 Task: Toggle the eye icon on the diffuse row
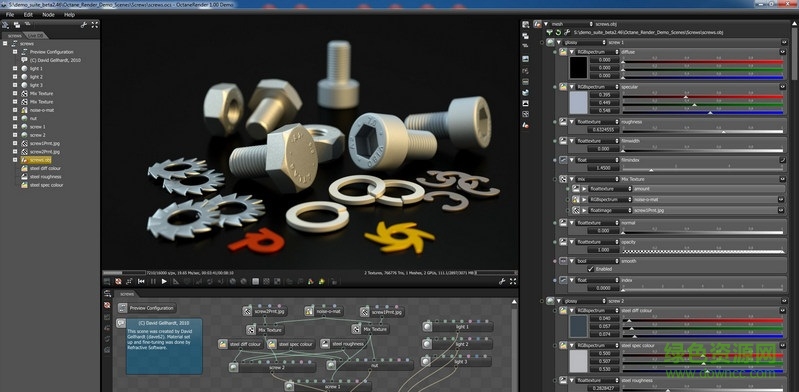(x=783, y=52)
